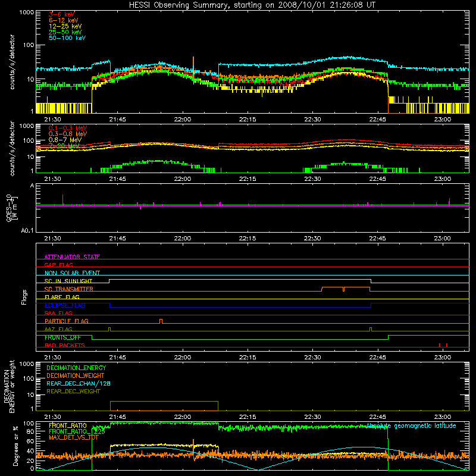Image resolution: width=476 pixels, height=476 pixels.
Task: Click the DECIMATION_ENERGY legend label
Action: 76,368
